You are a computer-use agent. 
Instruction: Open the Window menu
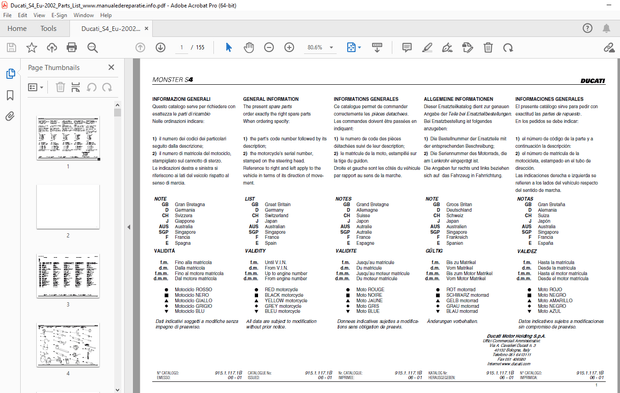[x=83, y=15]
